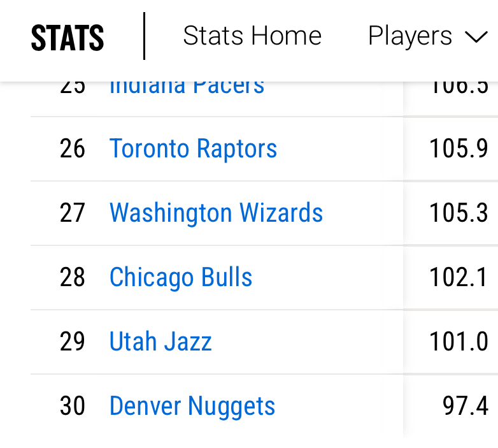Open the Utah Jazz team page

160,342
